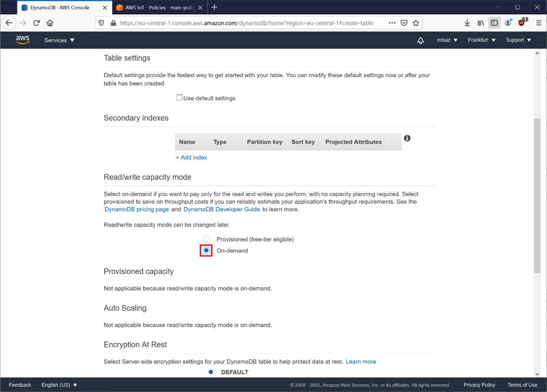Click the Name column header
Screen dimensions: 547x392
click(187, 142)
